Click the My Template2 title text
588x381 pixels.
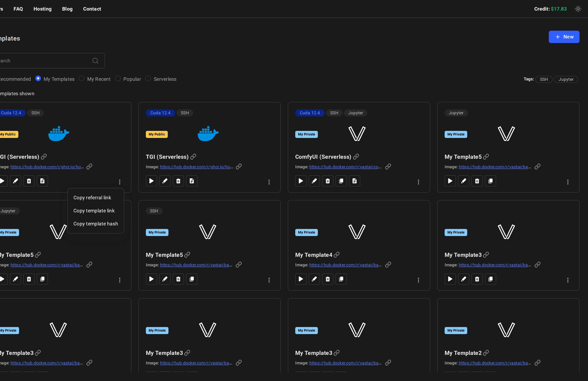tap(463, 353)
